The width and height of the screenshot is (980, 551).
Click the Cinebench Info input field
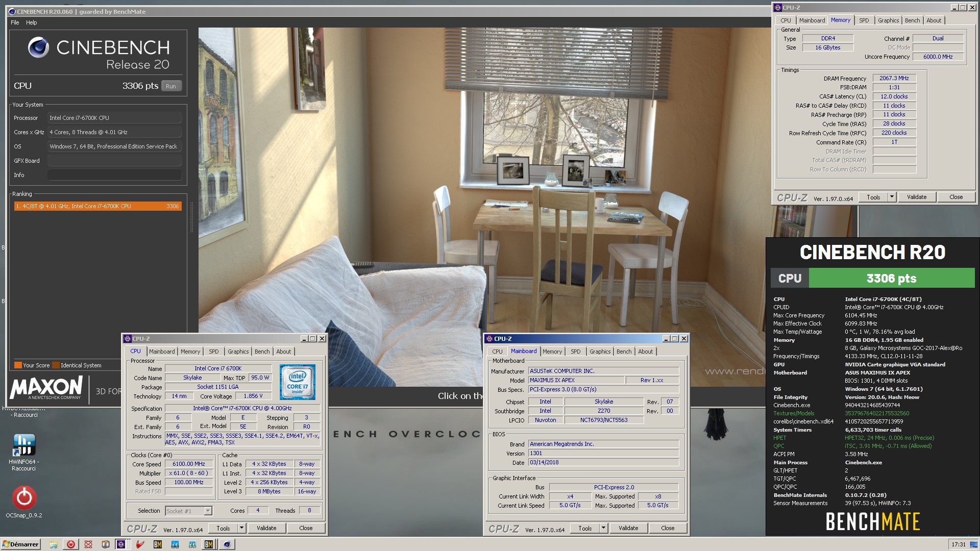(x=114, y=175)
